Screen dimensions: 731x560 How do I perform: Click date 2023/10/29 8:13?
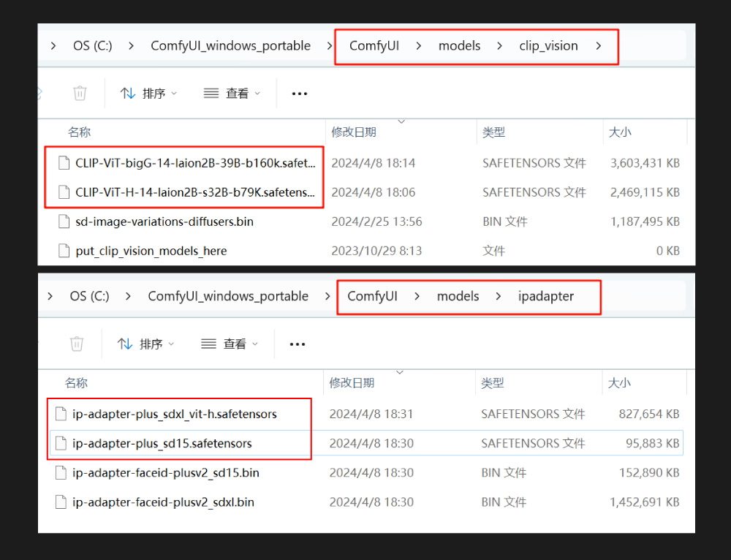point(376,251)
